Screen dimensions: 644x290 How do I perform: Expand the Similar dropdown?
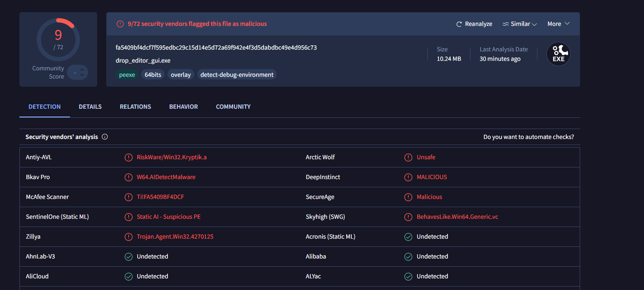(x=520, y=24)
